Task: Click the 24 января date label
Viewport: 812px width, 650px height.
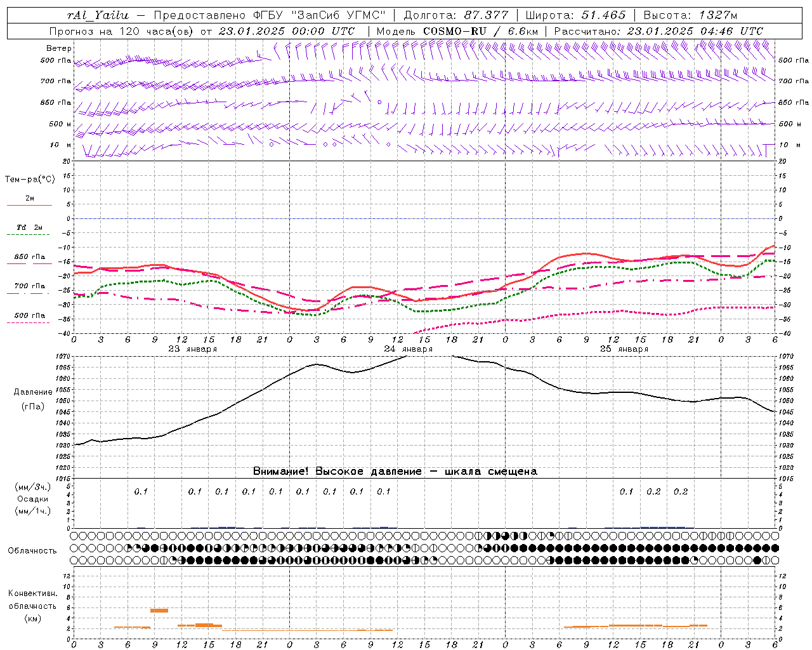Action: tap(408, 349)
